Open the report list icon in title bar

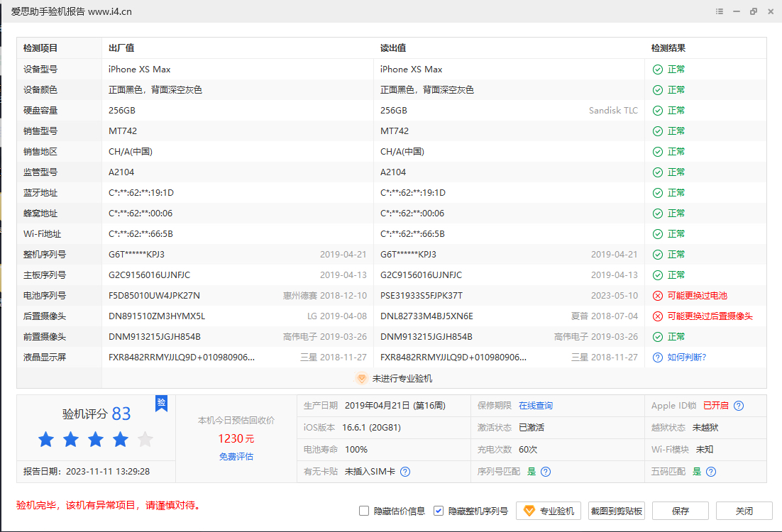(x=718, y=11)
